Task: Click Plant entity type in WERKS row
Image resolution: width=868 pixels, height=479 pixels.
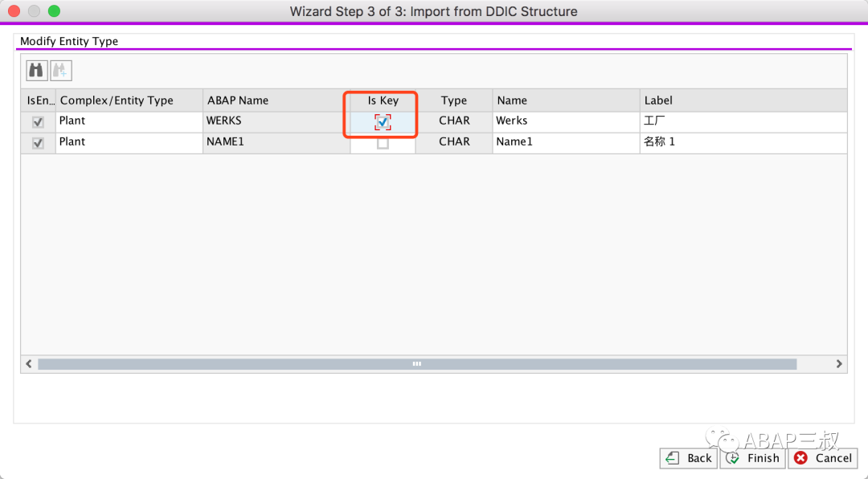Action: [129, 122]
